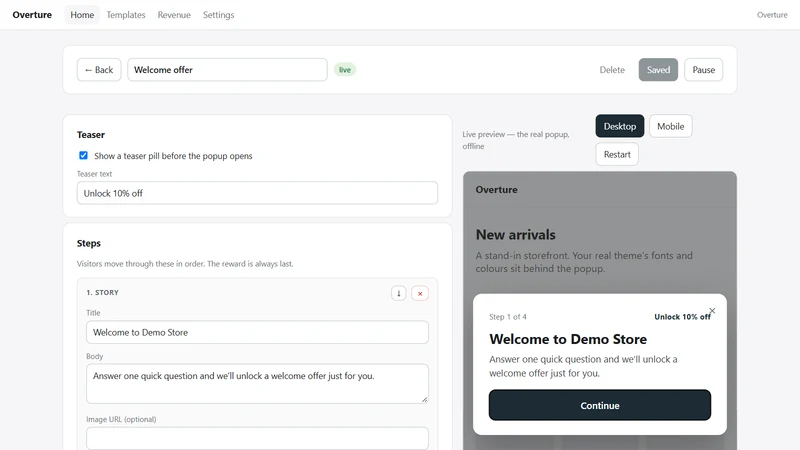Pause the live campaign
Image resolution: width=800 pixels, height=450 pixels.
(x=704, y=69)
